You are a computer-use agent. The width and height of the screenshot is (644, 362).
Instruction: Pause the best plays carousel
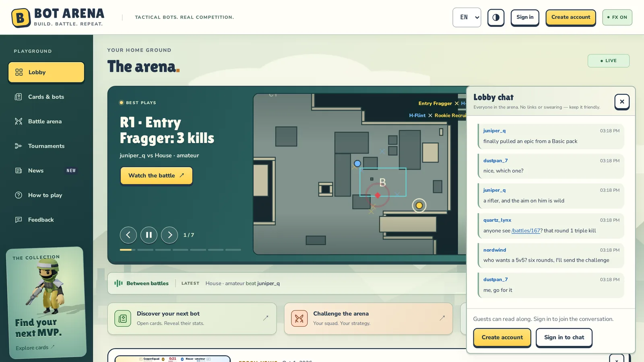pos(149,235)
